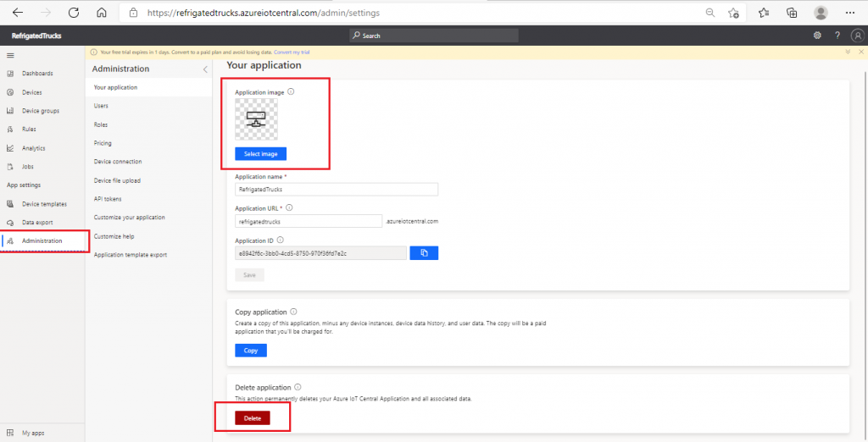This screenshot has width=868, height=442.
Task: Show Application URL info tooltip
Action: pos(289,208)
